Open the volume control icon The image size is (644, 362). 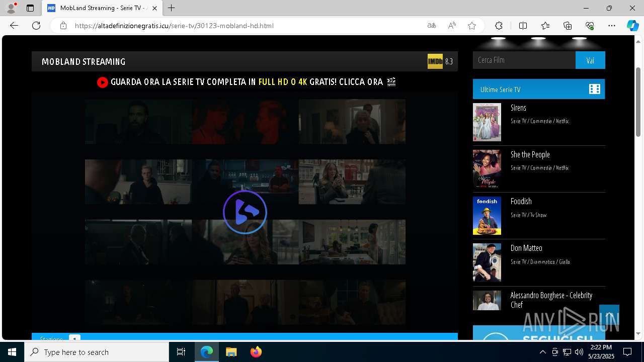pos(579,352)
